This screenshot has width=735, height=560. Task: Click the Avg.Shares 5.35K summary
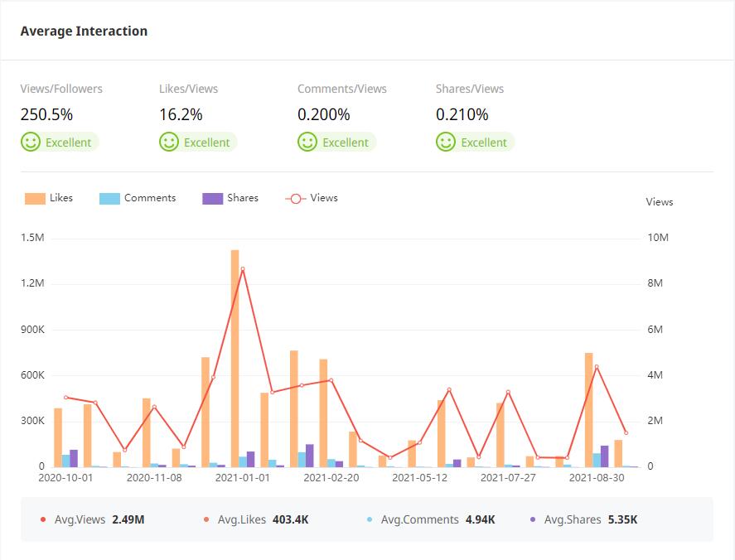pos(583,519)
